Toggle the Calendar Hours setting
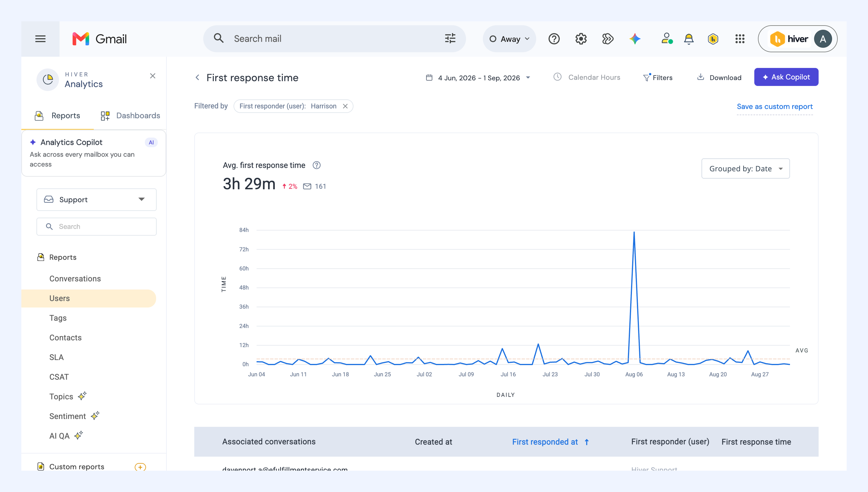Screen dimensions: 868x492 click(587, 78)
